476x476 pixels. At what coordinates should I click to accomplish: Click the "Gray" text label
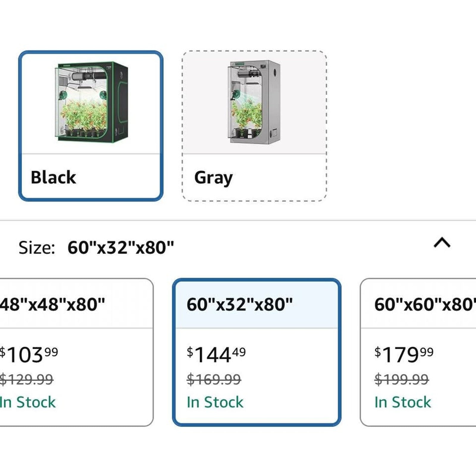click(x=213, y=178)
